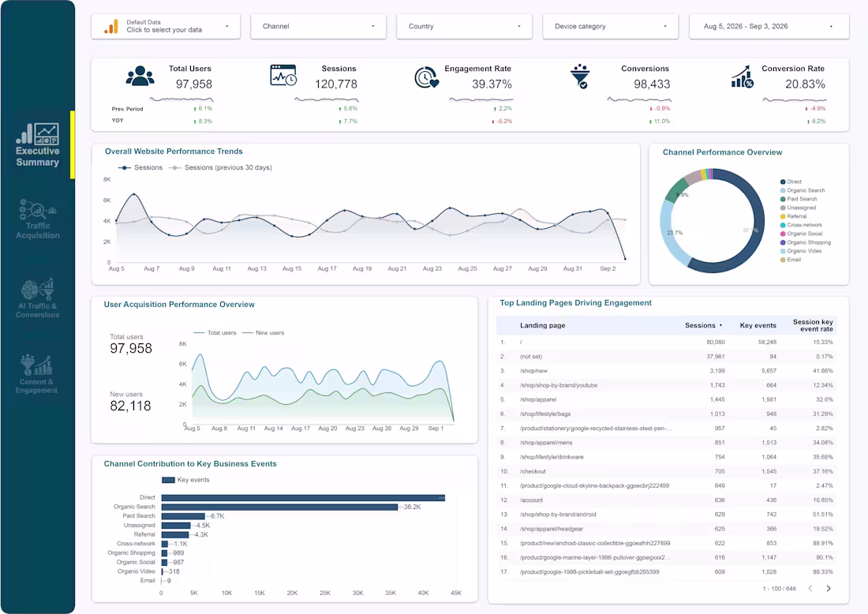Go to previous landing pages table page
Viewport: 868px width, 614px height.
(810, 589)
